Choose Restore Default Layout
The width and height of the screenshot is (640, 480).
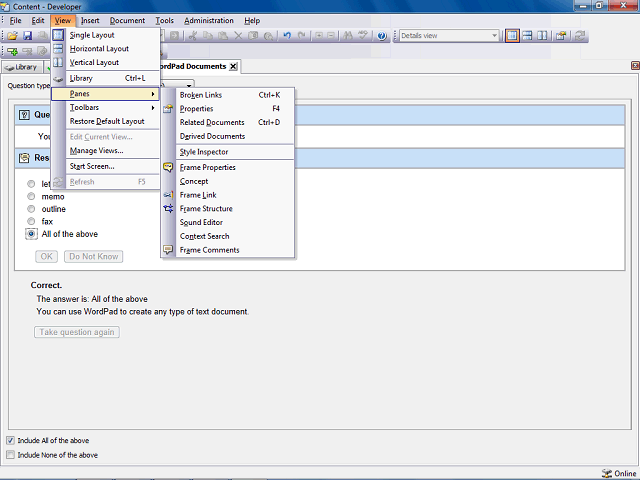click(x=105, y=121)
